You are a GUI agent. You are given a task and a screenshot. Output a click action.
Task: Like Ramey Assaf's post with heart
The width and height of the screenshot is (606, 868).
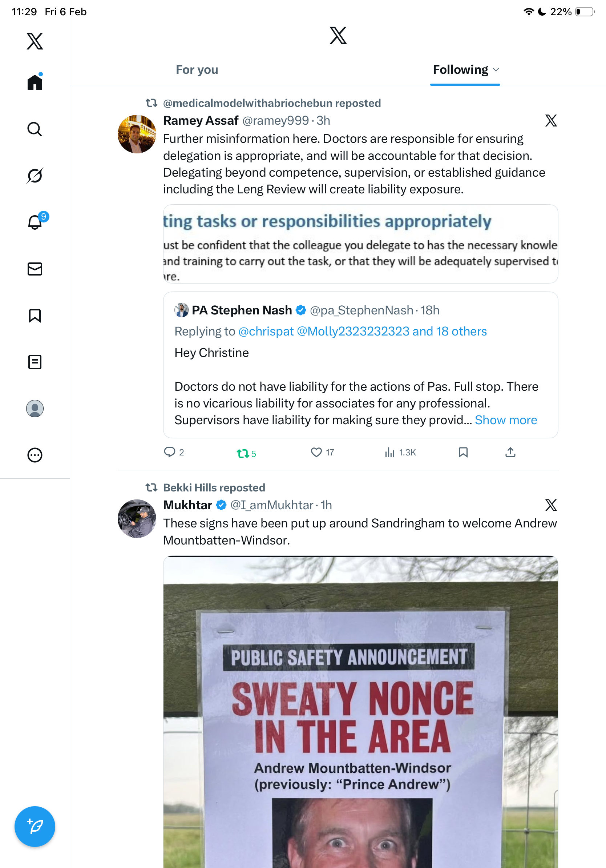click(316, 453)
